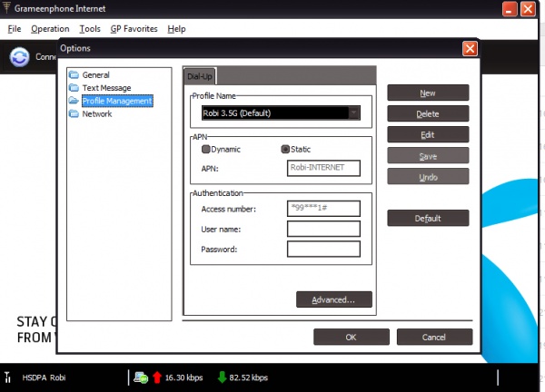Open the Tools menu
This screenshot has width=545, height=392.
point(90,29)
